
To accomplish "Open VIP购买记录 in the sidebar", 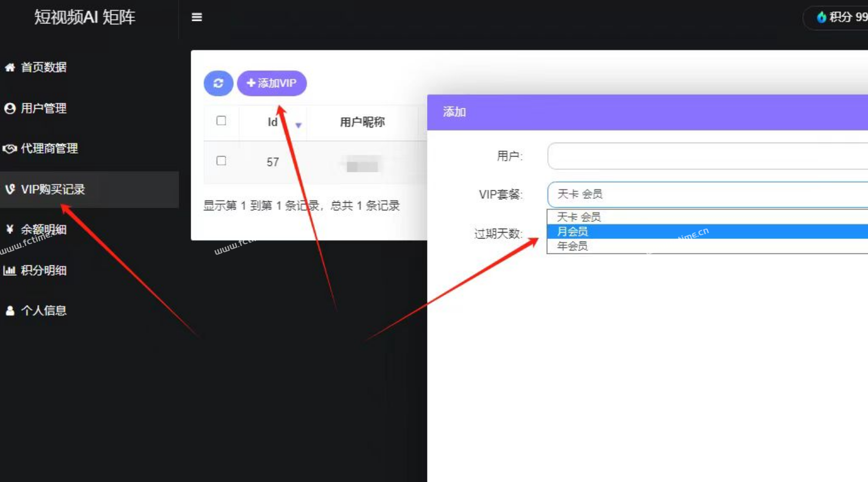I will pyautogui.click(x=53, y=189).
